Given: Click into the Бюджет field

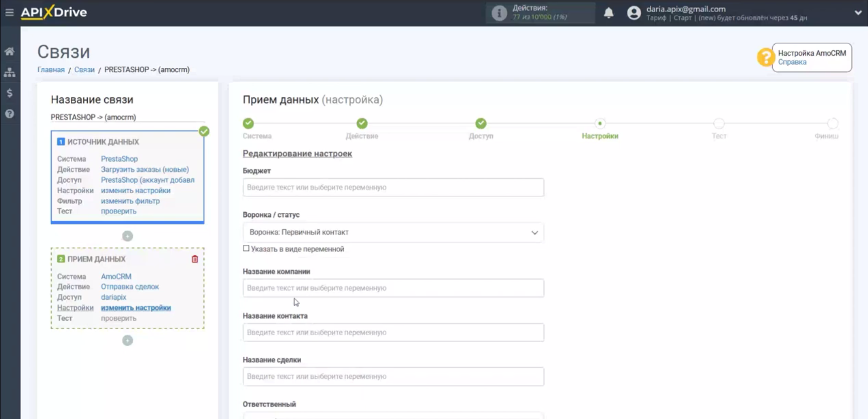Looking at the screenshot, I should click(x=393, y=187).
